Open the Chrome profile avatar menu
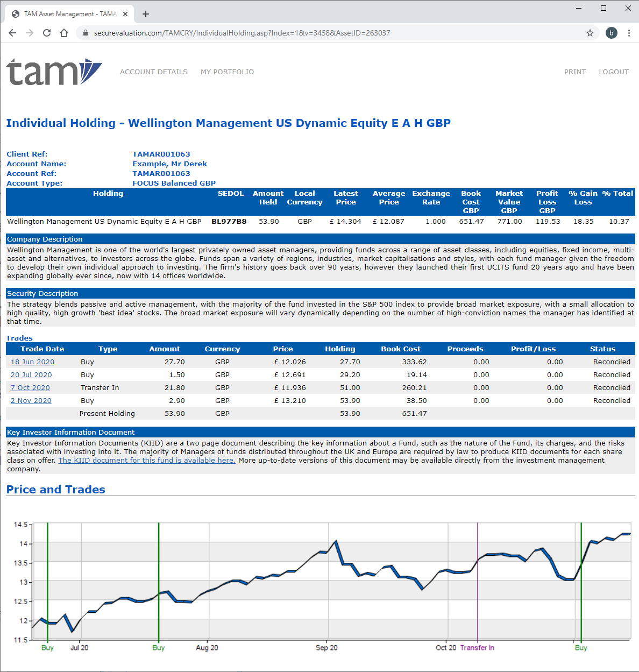 coord(611,33)
